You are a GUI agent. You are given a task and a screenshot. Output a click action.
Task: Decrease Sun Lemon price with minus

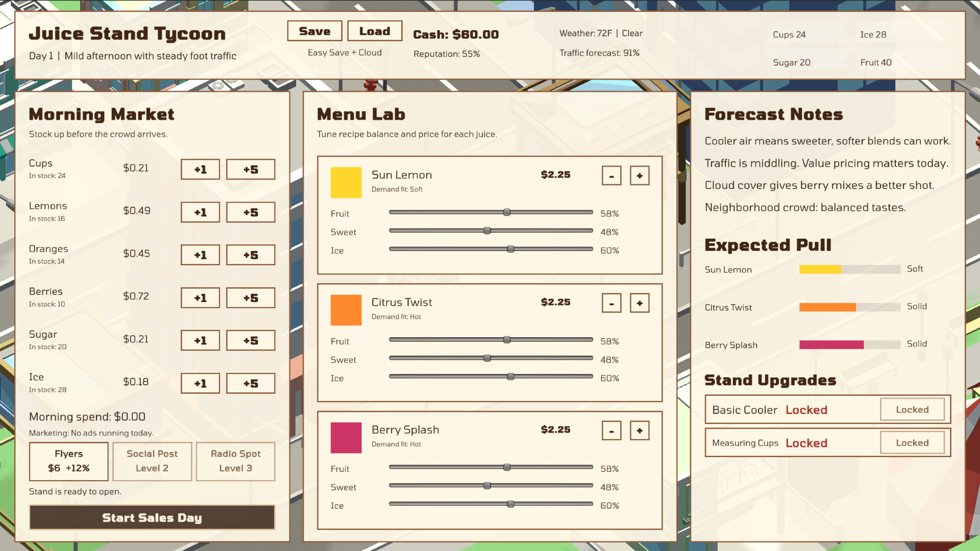pyautogui.click(x=611, y=176)
